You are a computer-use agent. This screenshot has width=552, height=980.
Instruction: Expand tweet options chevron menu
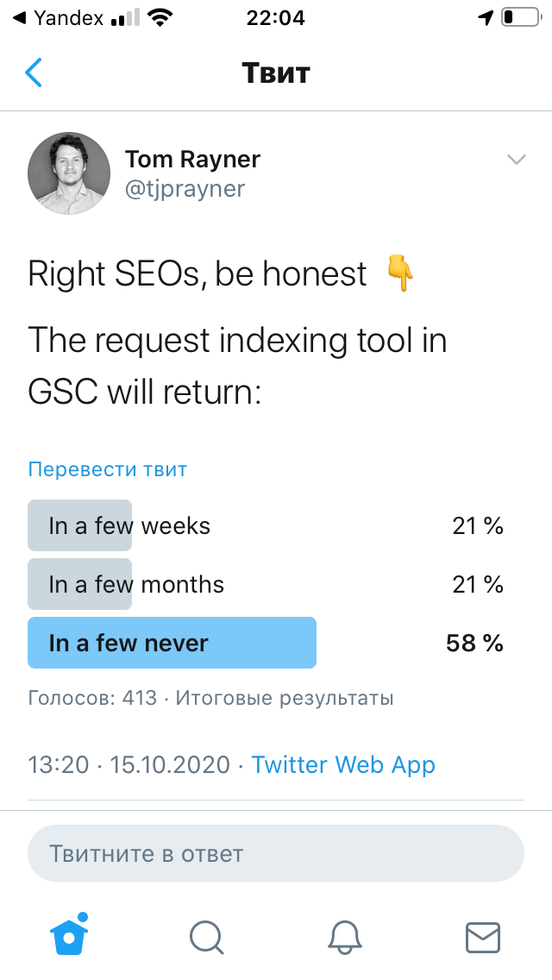(x=516, y=160)
